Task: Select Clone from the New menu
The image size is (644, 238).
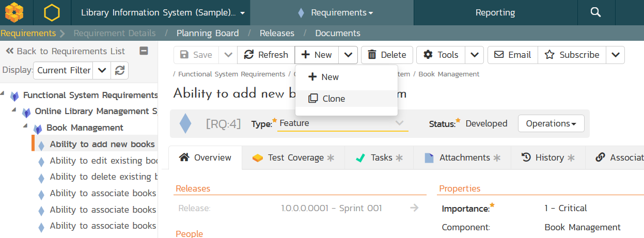Action: 333,99
